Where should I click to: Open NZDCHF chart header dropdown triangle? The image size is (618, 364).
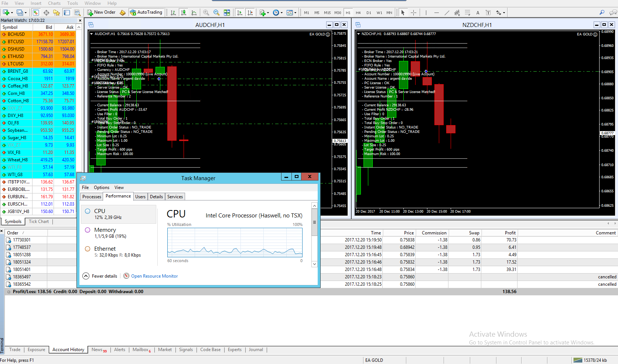coord(358,34)
